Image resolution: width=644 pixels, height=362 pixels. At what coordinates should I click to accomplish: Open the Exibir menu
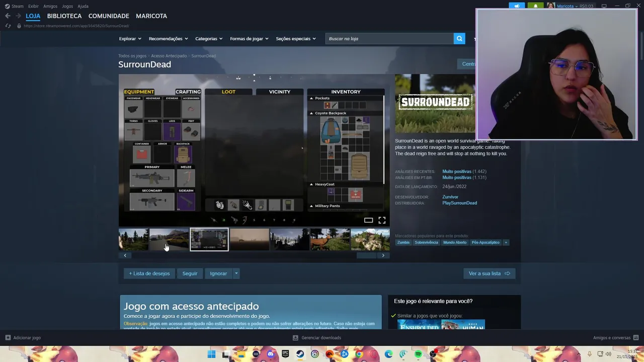33,6
